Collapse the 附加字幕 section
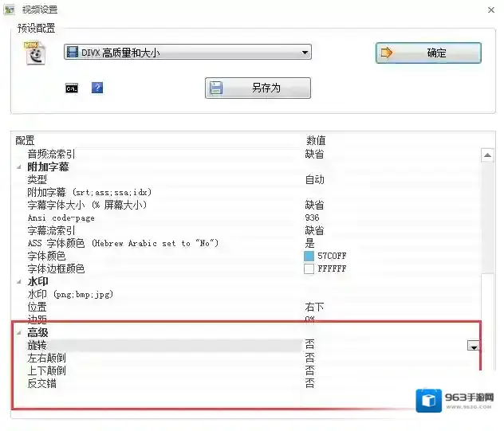Image resolution: width=504 pixels, height=431 pixels. (19, 167)
